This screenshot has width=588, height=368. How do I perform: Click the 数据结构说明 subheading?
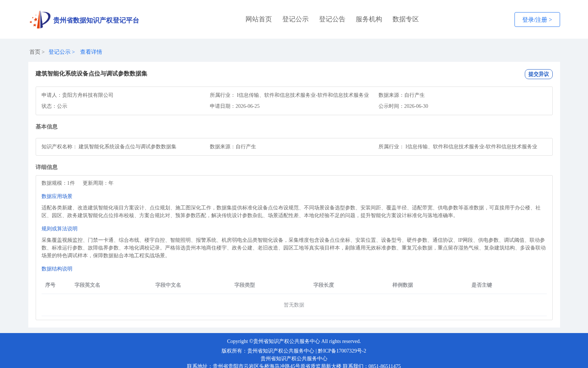[x=57, y=269]
